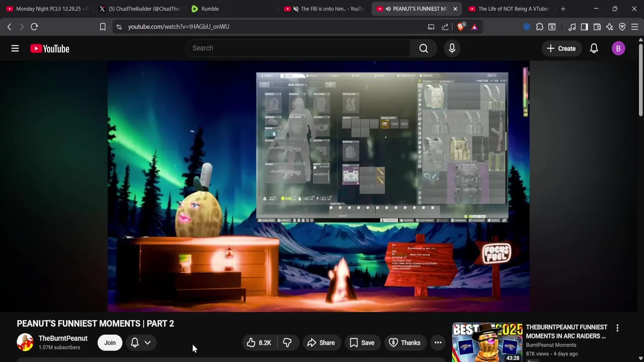Open THEBURNTPEANUT FUNNIEST MOMENTS IN ARC RAIDERS video
644x362 pixels.
point(567,332)
